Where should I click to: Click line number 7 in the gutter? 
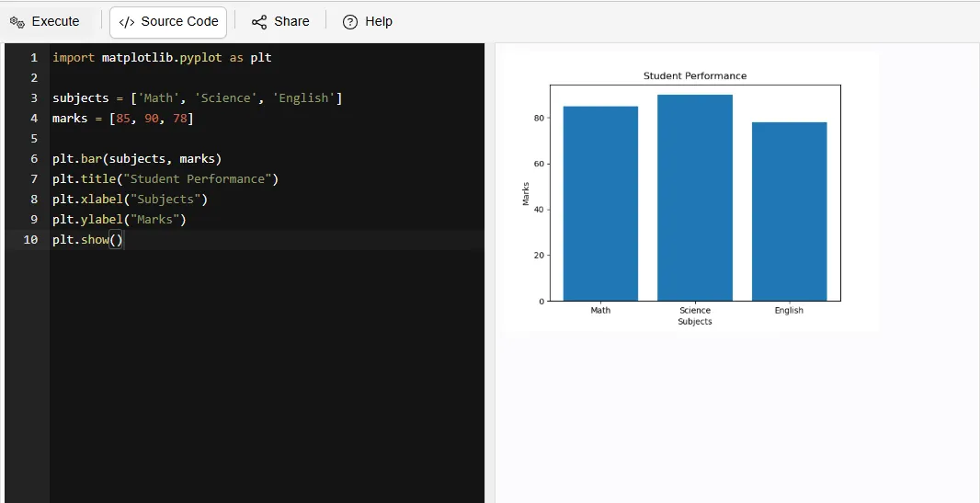34,178
